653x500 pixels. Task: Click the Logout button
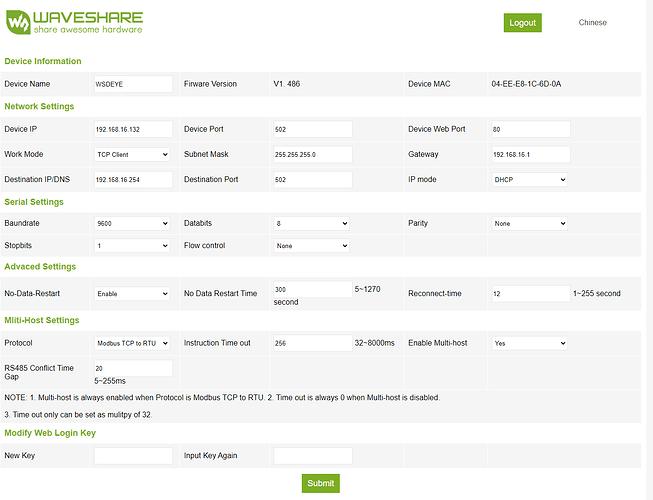[x=522, y=22]
